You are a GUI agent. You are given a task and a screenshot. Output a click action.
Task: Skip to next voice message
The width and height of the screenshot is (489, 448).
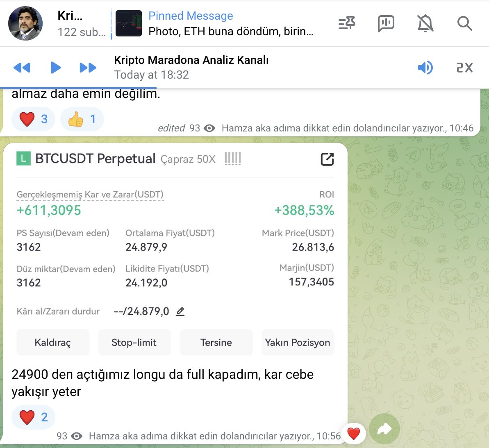(x=88, y=68)
